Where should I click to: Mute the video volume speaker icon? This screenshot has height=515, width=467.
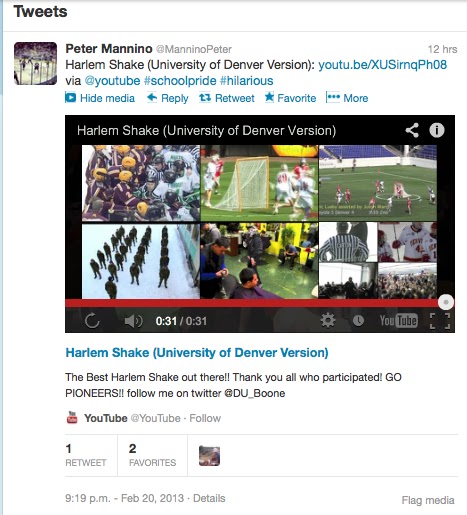[x=133, y=321]
